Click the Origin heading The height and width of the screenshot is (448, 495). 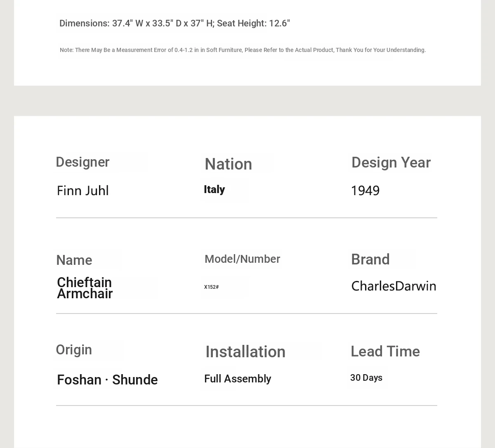click(x=74, y=350)
